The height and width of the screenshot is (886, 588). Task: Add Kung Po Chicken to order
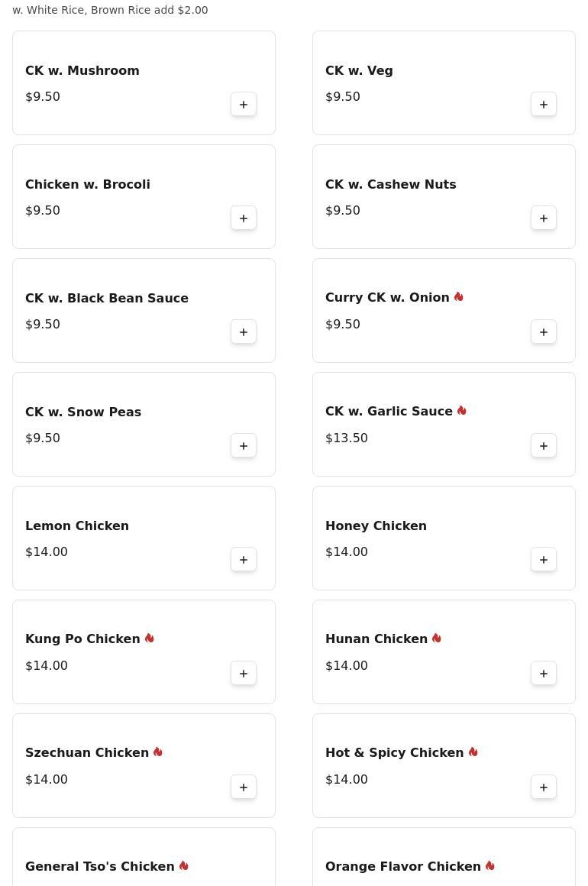(244, 674)
